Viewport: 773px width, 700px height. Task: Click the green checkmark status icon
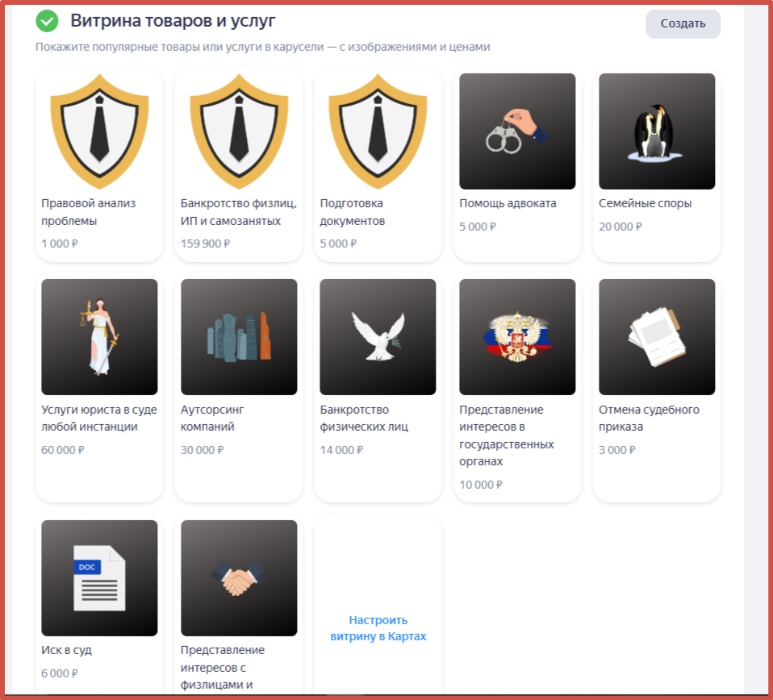[x=47, y=21]
